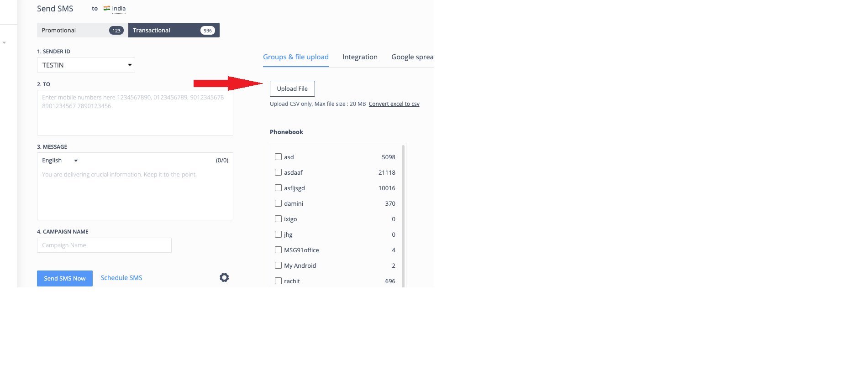Image resolution: width=868 pixels, height=385 pixels.
Task: Click the Upload File button
Action: click(x=292, y=88)
